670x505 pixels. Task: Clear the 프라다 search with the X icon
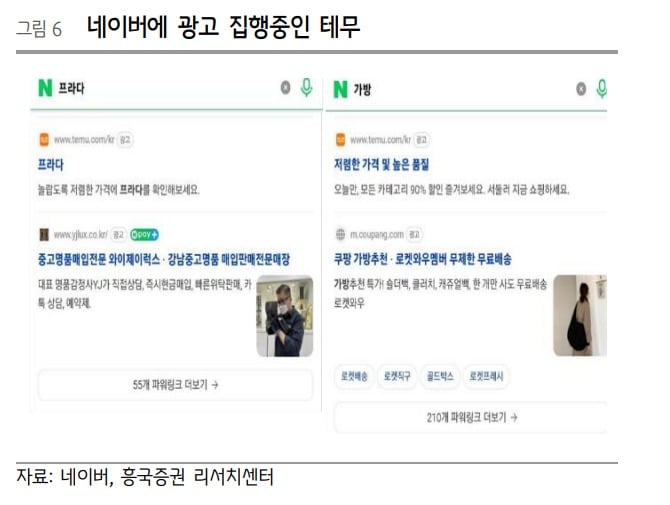click(x=285, y=88)
